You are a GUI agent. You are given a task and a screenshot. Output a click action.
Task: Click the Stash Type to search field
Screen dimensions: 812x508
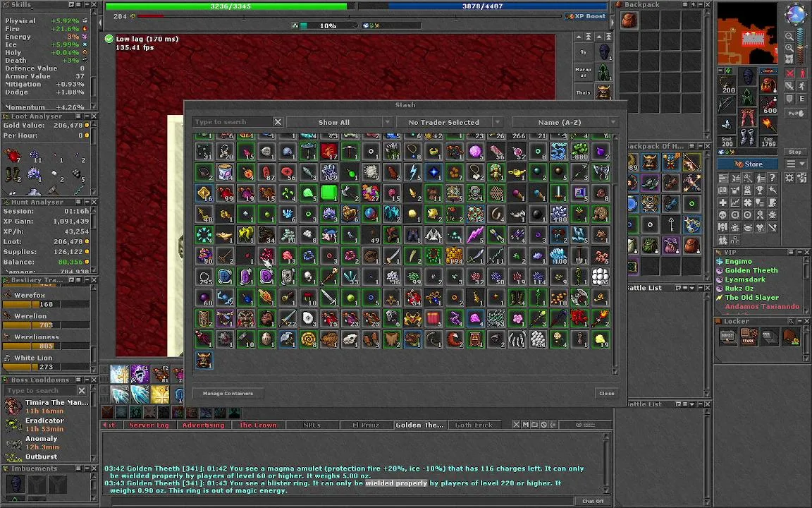[233, 122]
